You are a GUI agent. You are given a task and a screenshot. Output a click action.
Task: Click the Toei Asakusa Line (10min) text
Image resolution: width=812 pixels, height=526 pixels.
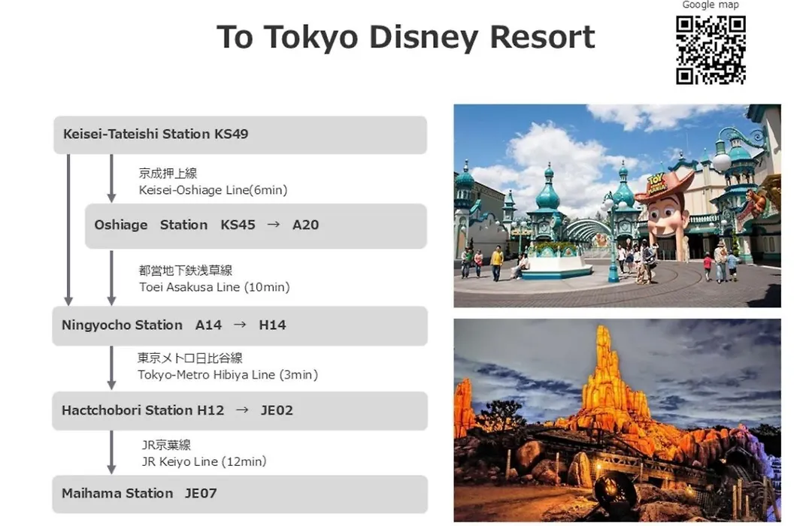tap(214, 287)
